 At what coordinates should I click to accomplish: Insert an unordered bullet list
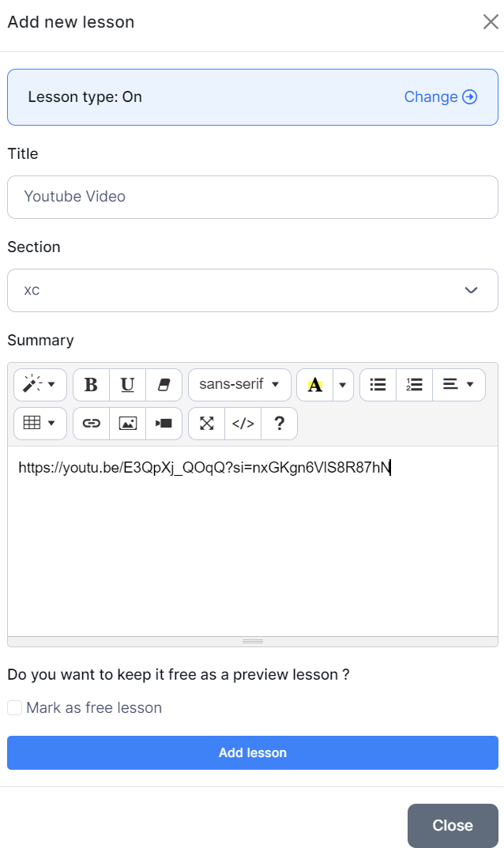point(378,385)
